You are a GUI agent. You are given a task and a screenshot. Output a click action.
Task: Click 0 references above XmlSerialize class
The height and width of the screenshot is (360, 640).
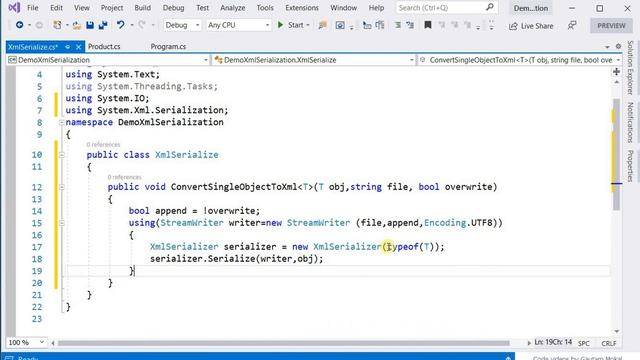[x=103, y=144]
